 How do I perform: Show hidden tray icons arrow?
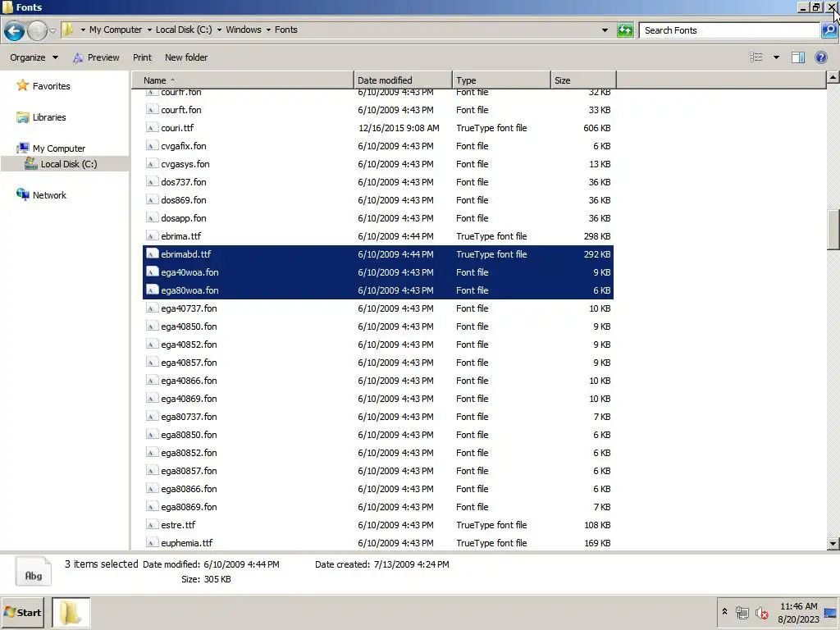tap(724, 611)
